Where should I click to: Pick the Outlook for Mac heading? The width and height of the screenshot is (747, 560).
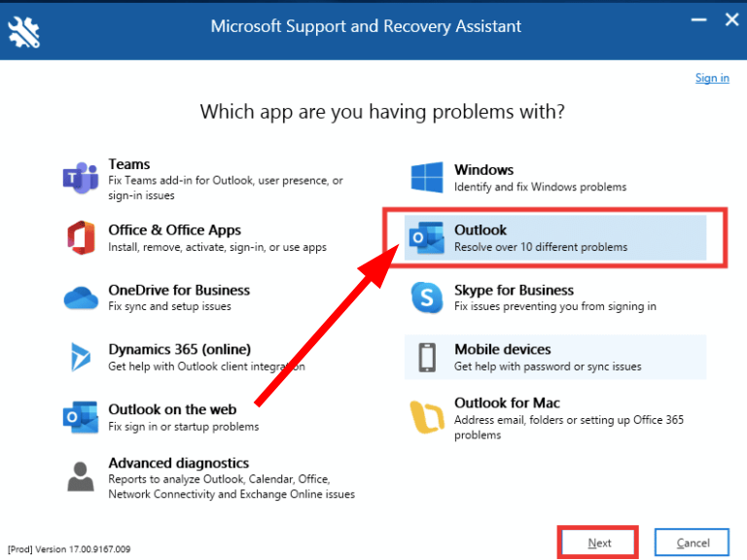[x=507, y=402]
